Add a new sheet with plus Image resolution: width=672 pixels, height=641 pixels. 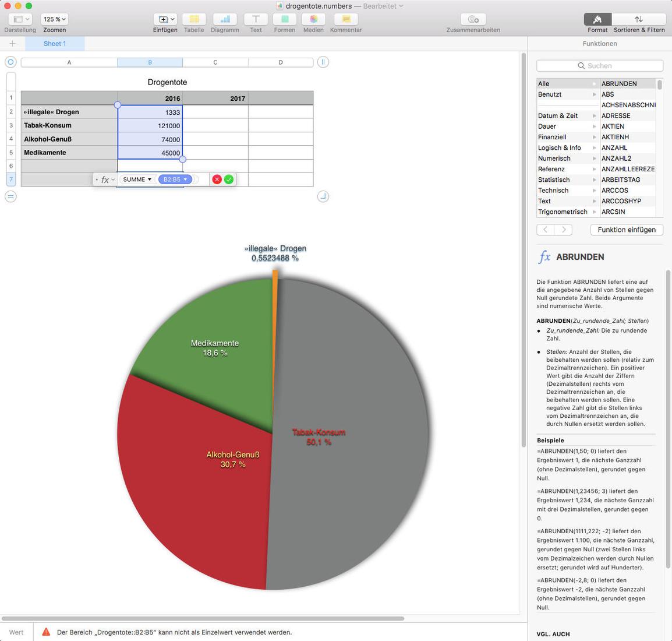[x=12, y=43]
